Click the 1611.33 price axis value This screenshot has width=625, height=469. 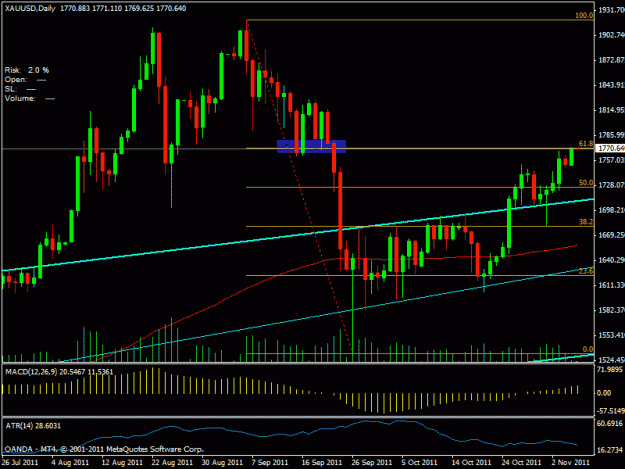pyautogui.click(x=611, y=285)
